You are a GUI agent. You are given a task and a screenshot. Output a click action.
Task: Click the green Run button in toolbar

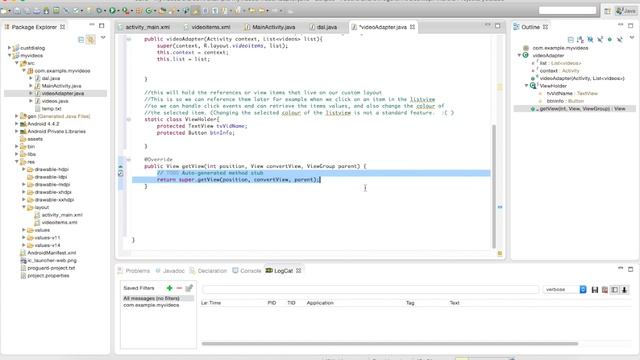click(112, 11)
